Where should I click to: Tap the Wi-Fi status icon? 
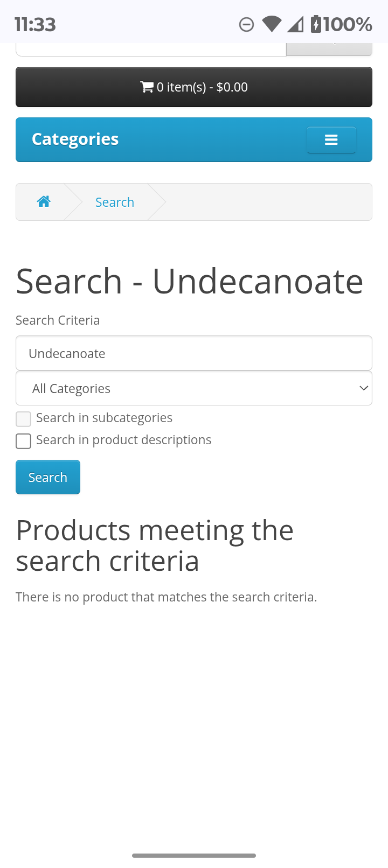point(272,24)
